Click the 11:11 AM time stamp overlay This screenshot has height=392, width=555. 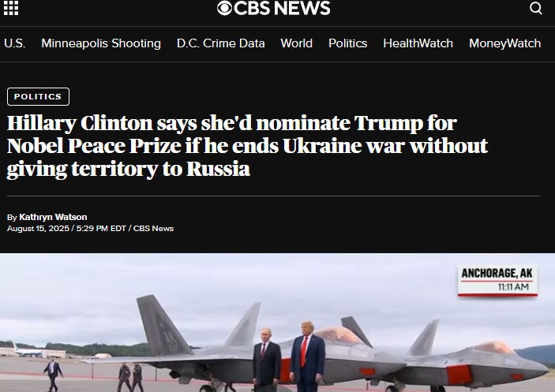tap(513, 287)
